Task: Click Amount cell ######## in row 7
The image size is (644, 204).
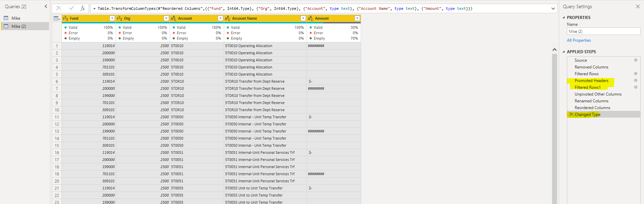Action: (334, 88)
